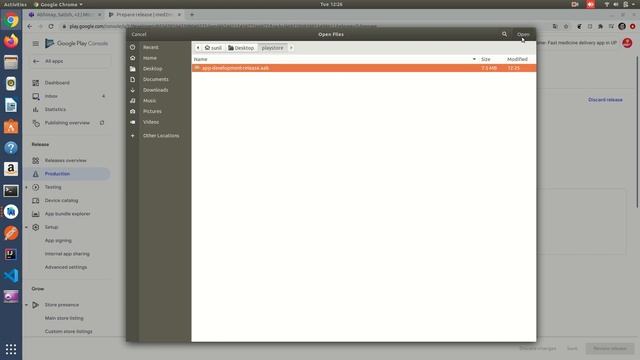Open Activities overview in top bar
Viewport: 640px width, 360px height.
[15, 4]
